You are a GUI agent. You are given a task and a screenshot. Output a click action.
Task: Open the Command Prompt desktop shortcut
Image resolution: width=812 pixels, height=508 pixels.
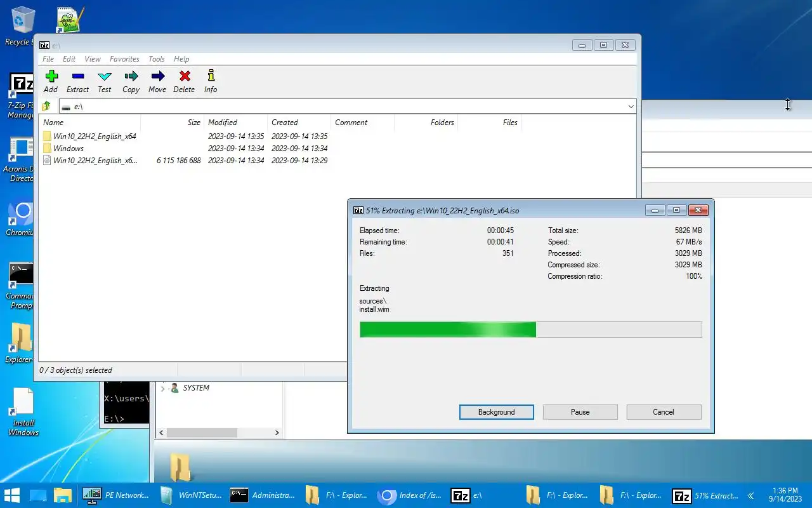[x=21, y=286]
